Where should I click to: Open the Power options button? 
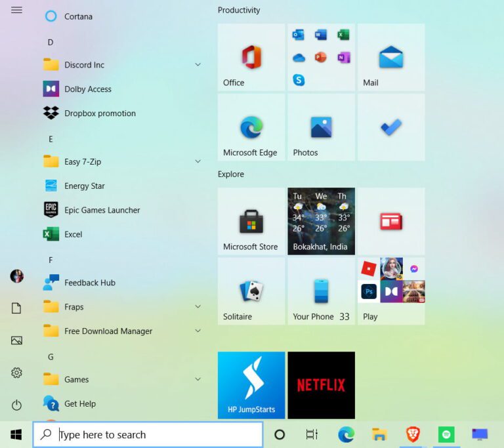click(x=16, y=405)
